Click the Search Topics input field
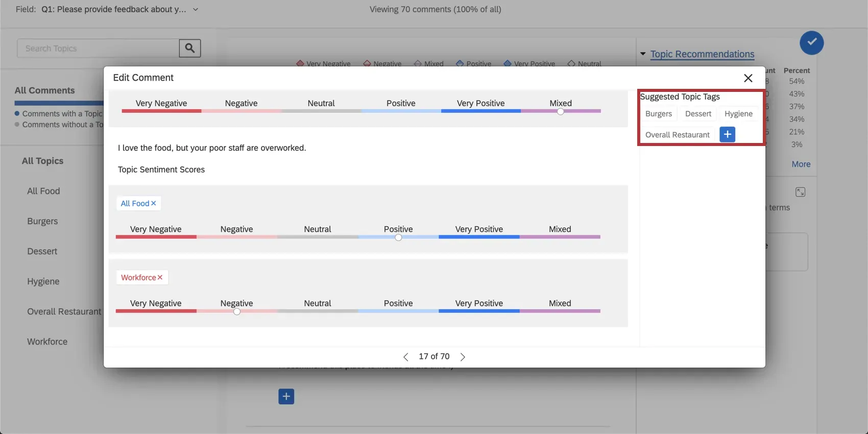The image size is (868, 434). coord(98,49)
